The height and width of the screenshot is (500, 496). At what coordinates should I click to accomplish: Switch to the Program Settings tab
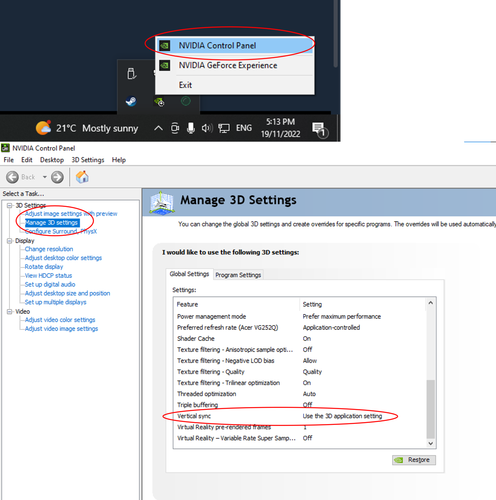click(x=238, y=275)
